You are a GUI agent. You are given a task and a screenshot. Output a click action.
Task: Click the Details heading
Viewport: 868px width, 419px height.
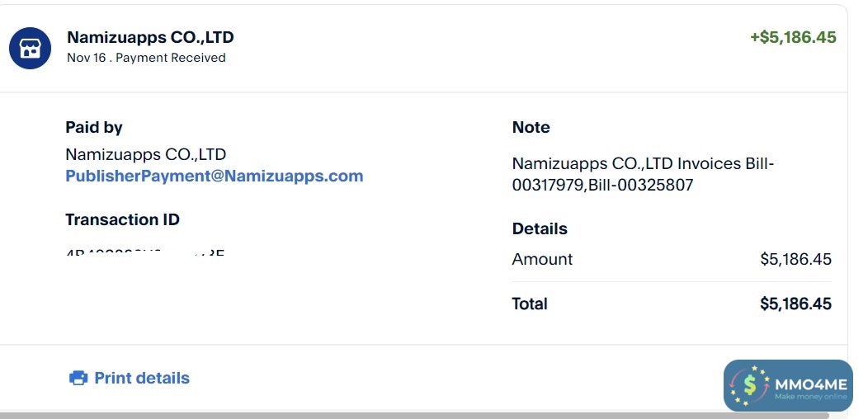pos(540,228)
